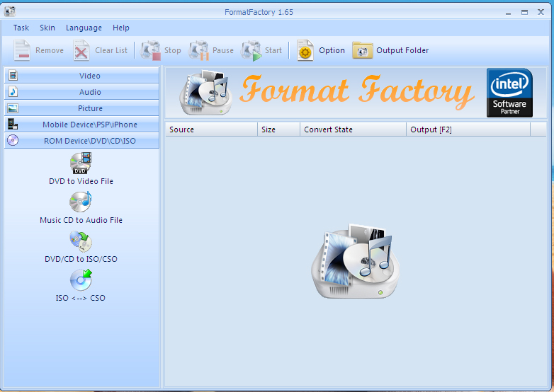Click the film strip icon on Video panel

pyautogui.click(x=13, y=75)
